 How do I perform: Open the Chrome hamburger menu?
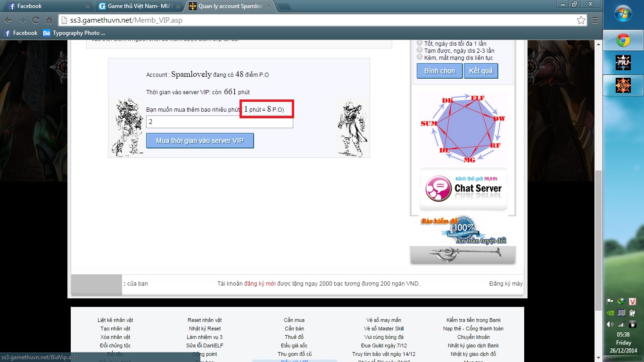[x=595, y=20]
